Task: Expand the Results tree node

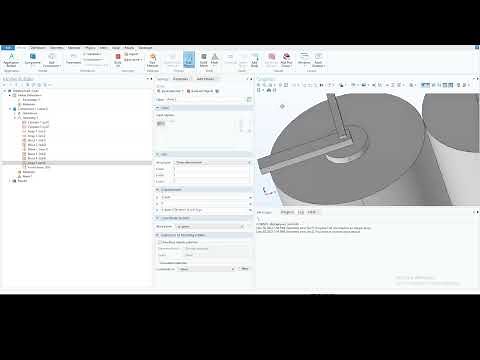Action: tap(10, 181)
